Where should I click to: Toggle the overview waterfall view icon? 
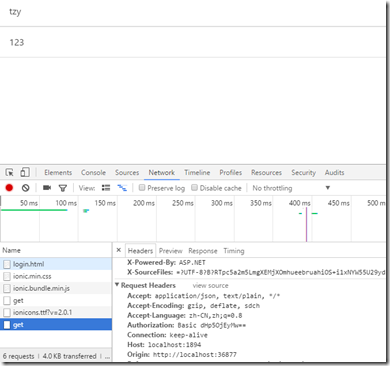pos(122,188)
